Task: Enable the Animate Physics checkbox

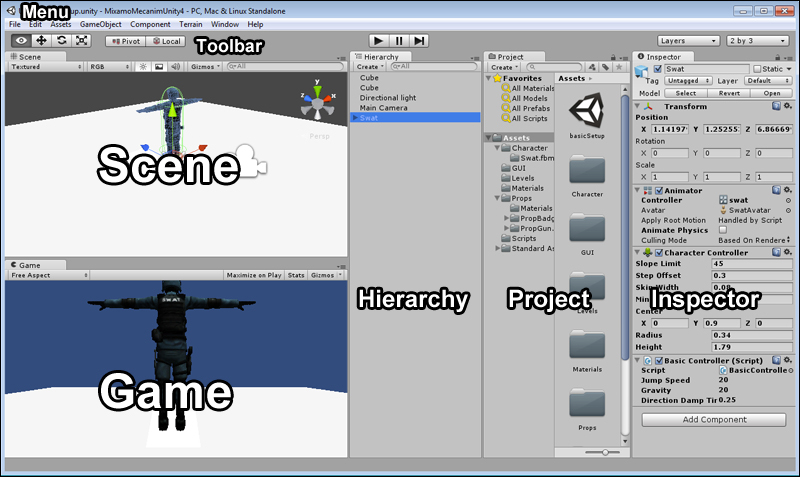Action: [x=723, y=230]
